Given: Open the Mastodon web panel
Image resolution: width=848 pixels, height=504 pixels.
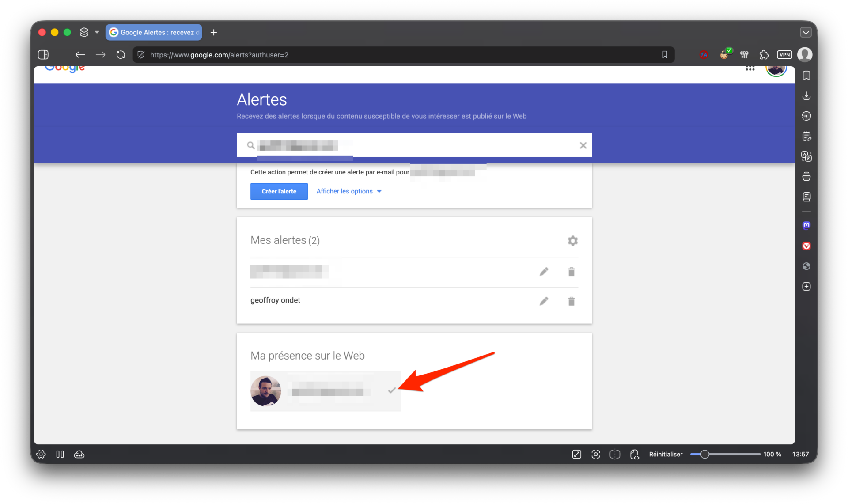Looking at the screenshot, I should point(806,225).
